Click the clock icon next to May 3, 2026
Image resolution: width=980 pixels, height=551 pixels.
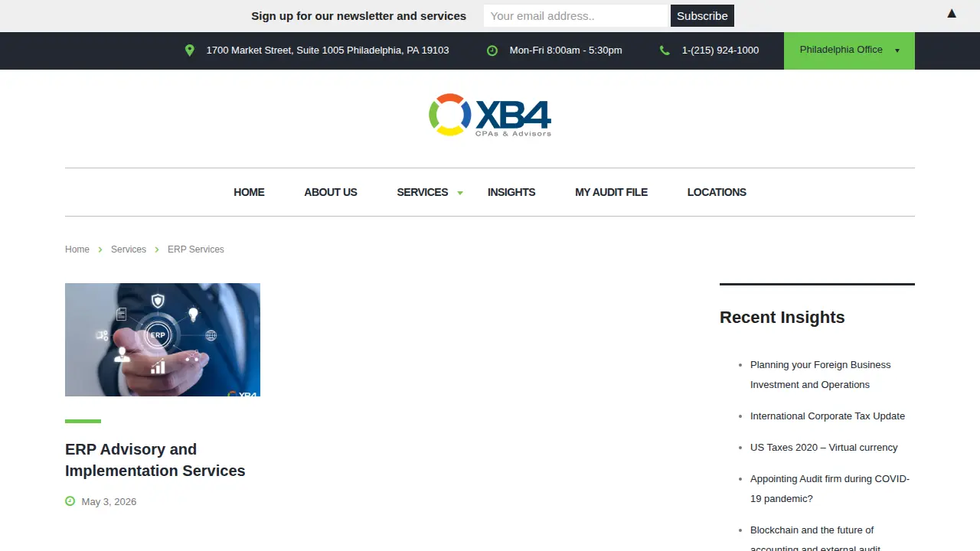pos(70,501)
